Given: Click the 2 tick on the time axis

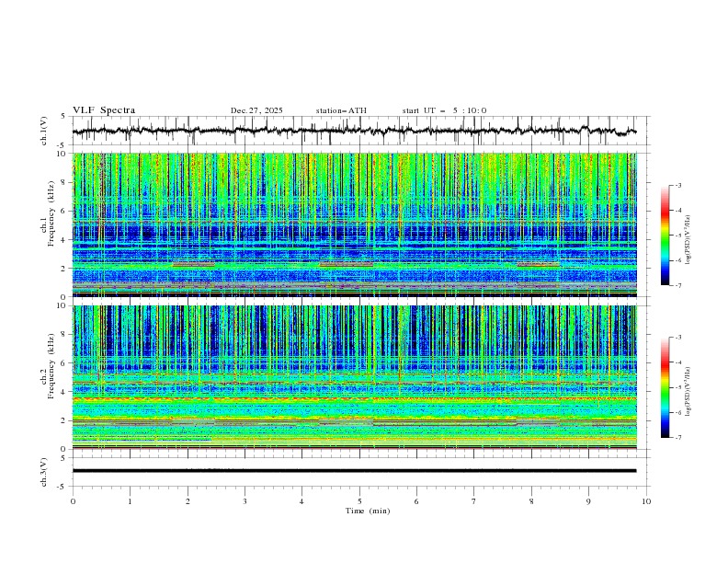Looking at the screenshot, I should pyautogui.click(x=188, y=500).
